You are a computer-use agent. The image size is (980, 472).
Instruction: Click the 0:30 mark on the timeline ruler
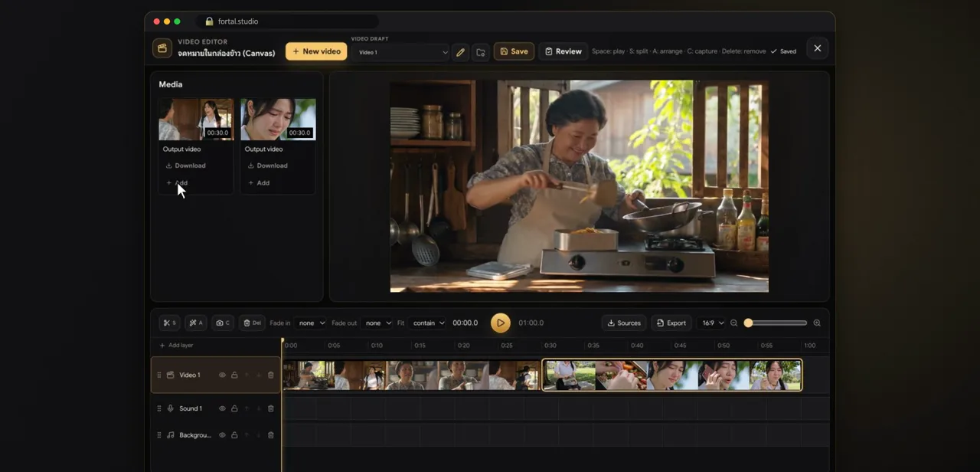click(x=550, y=346)
